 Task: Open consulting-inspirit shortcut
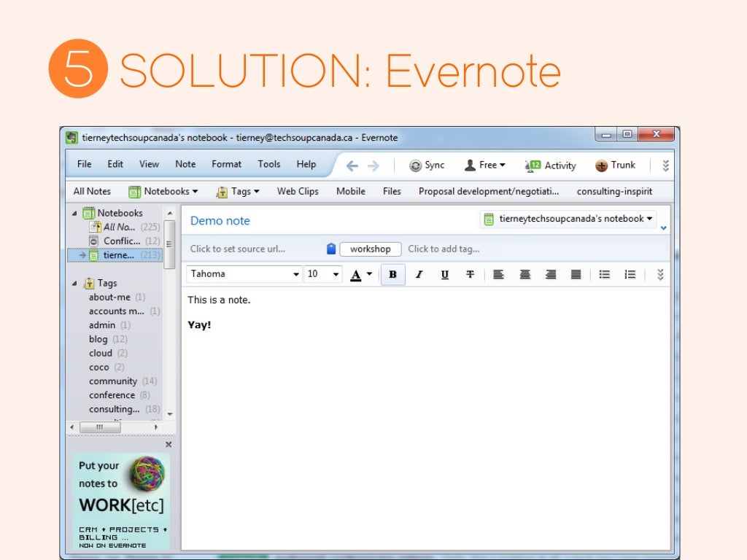pyautogui.click(x=614, y=192)
